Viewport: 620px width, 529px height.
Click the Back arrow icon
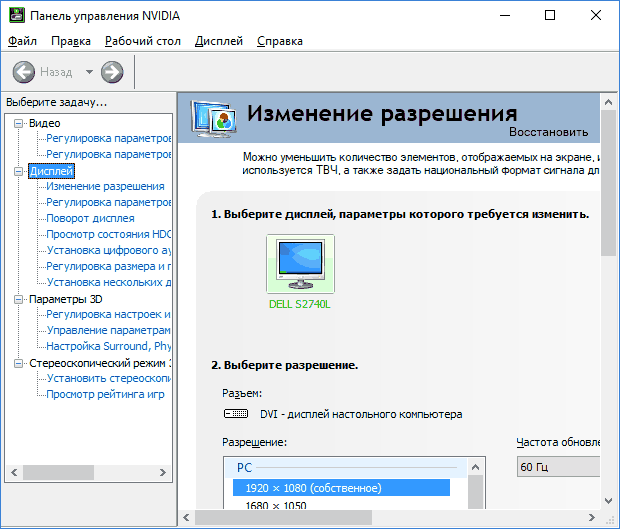coord(24,72)
